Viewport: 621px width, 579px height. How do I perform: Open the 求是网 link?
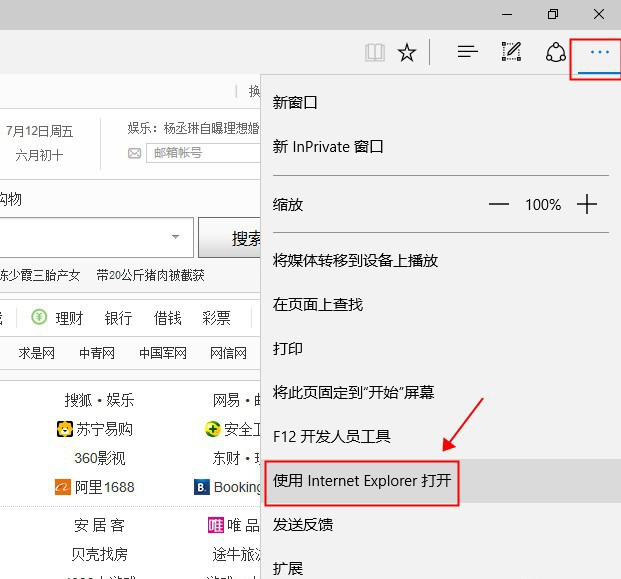[36, 353]
